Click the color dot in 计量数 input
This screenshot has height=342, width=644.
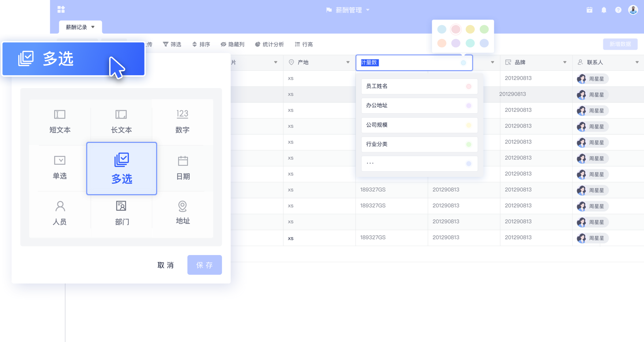(x=464, y=63)
